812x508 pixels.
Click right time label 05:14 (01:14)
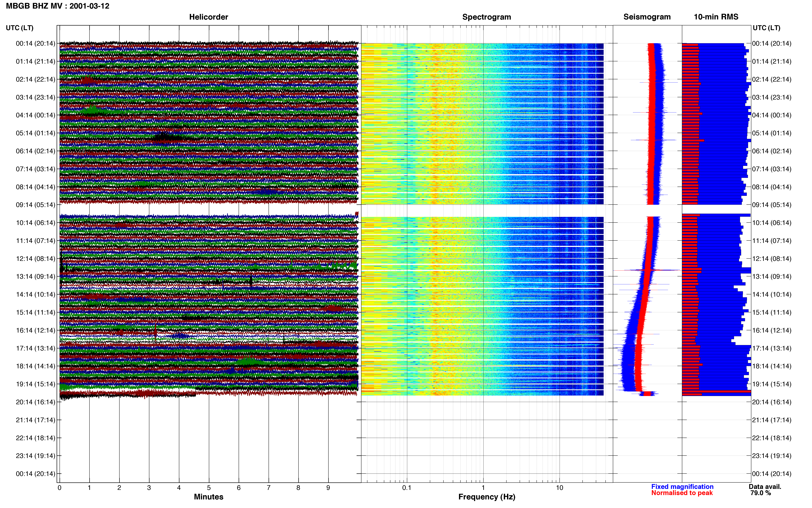772,133
